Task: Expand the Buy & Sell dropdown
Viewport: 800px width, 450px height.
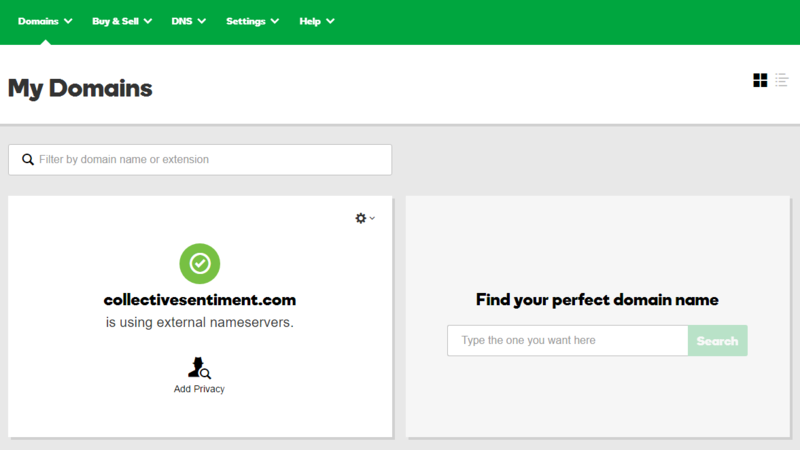Action: [x=121, y=21]
